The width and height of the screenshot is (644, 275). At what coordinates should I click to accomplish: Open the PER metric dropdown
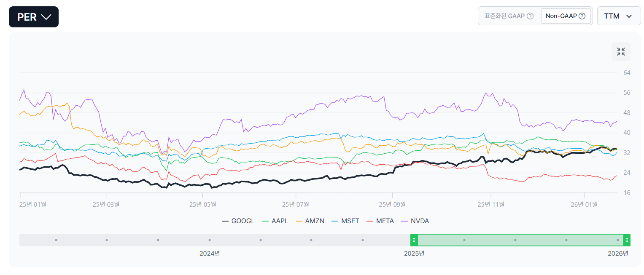point(34,17)
